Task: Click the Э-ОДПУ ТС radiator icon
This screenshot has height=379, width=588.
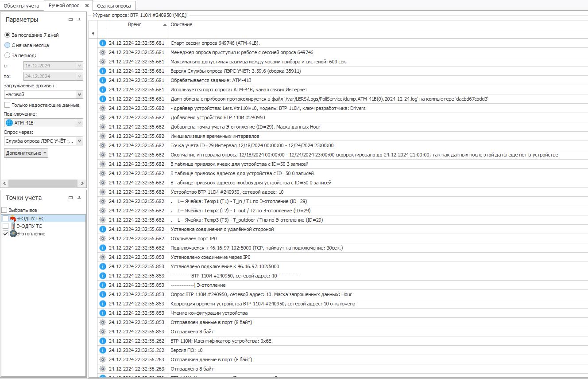Action: [13, 226]
